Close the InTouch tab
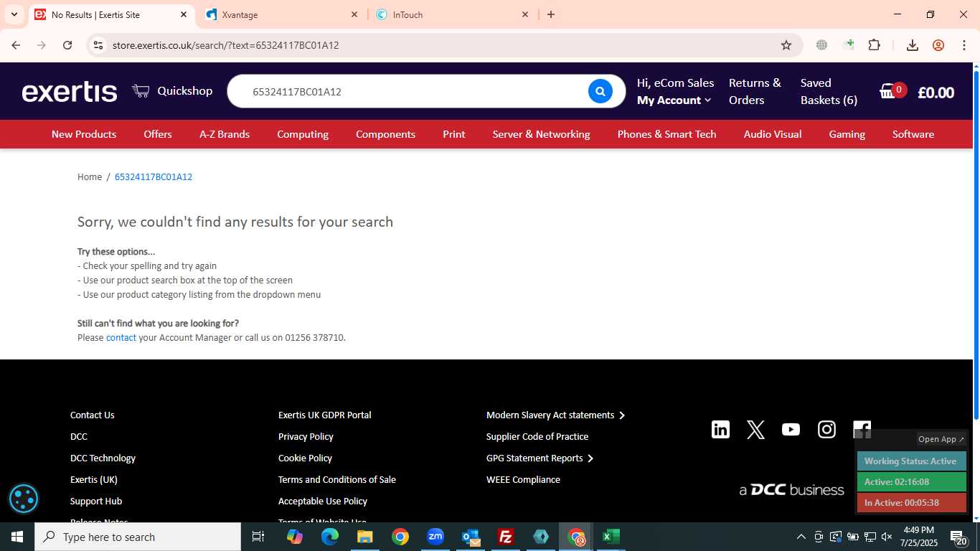Image resolution: width=980 pixels, height=551 pixels. (x=525, y=14)
